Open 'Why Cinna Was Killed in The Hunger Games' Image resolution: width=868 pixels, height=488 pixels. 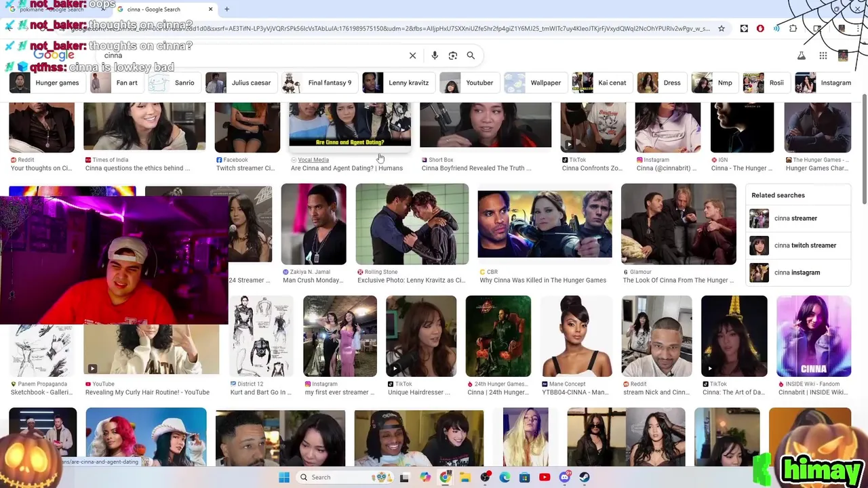(x=542, y=280)
